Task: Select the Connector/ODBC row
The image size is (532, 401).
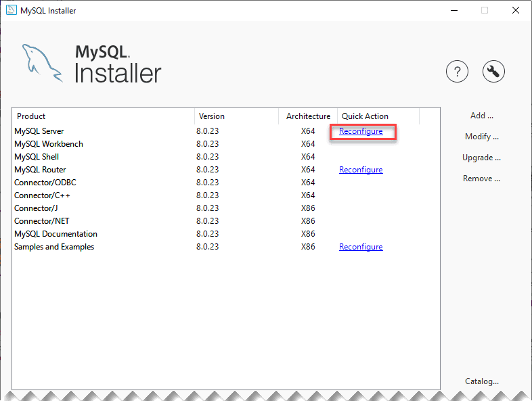Action: 226,183
